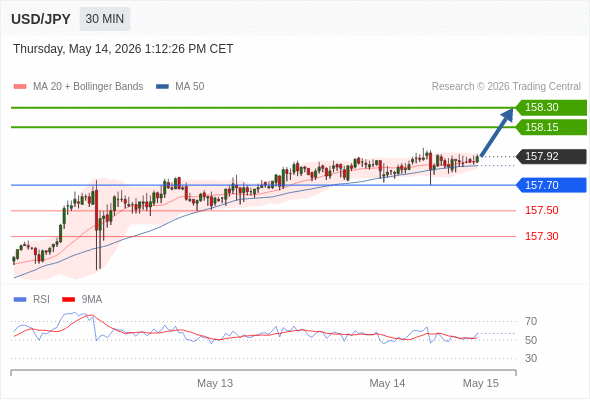Click the USD/JPY pair title
590x400 pixels.
pos(41,19)
